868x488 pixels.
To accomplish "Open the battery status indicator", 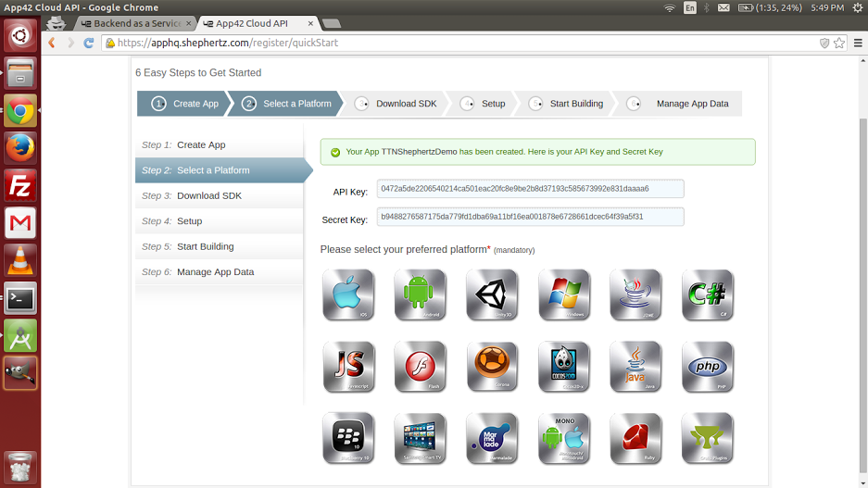I will click(x=770, y=7).
